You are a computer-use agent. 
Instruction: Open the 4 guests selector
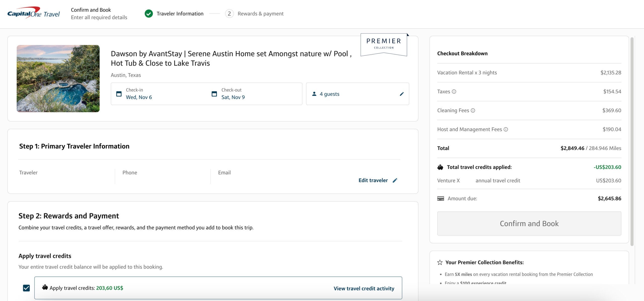click(x=330, y=94)
